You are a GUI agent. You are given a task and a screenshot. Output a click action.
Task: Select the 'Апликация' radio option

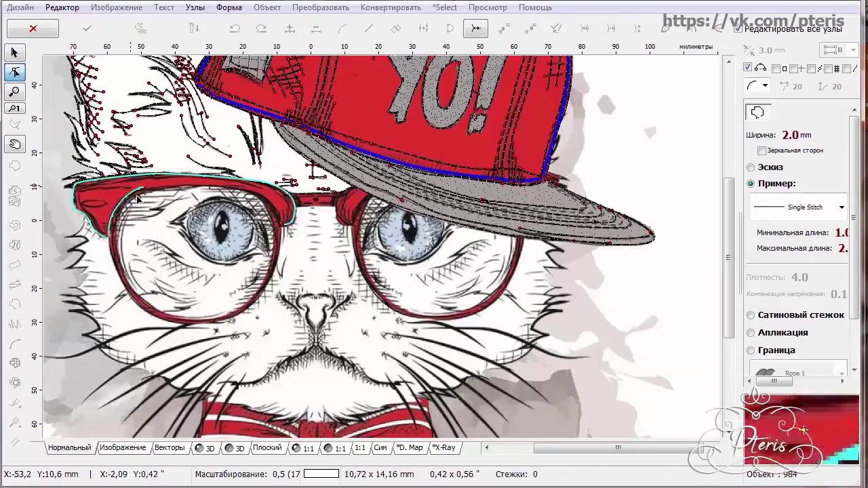(751, 333)
